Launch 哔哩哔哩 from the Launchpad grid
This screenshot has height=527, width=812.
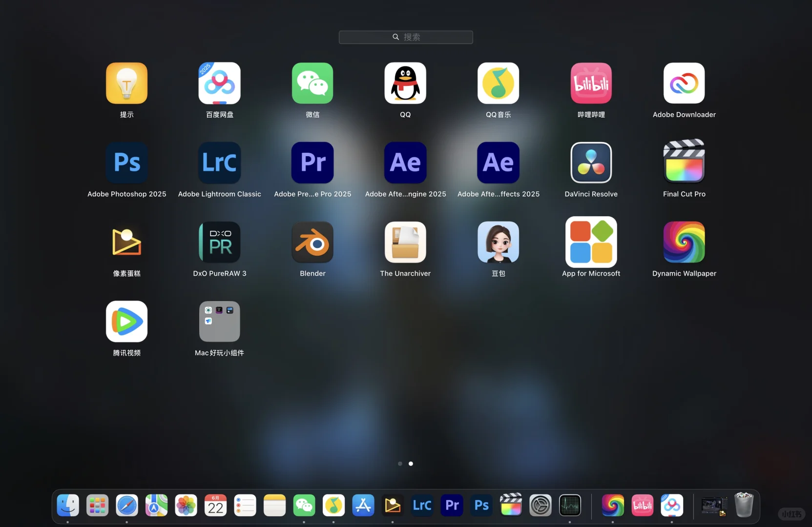(x=591, y=83)
